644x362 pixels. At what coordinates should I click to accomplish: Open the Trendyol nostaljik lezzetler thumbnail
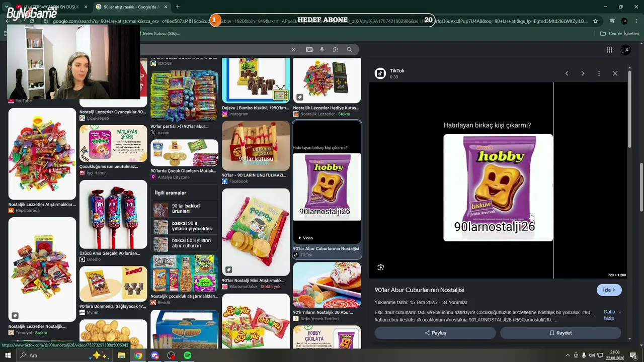(x=42, y=270)
